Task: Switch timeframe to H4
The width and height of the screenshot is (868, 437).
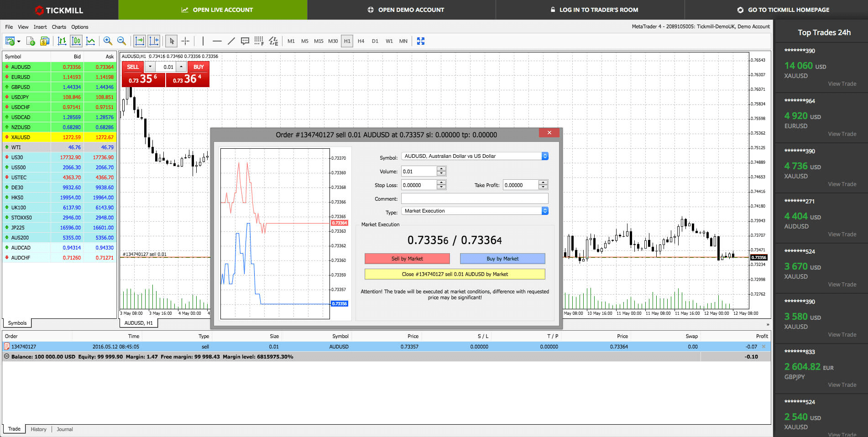Action: point(361,41)
